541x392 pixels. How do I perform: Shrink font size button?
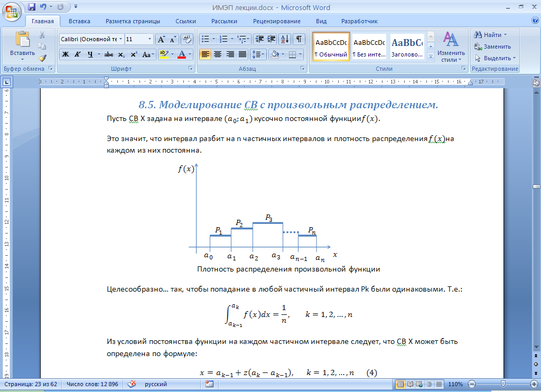point(172,39)
